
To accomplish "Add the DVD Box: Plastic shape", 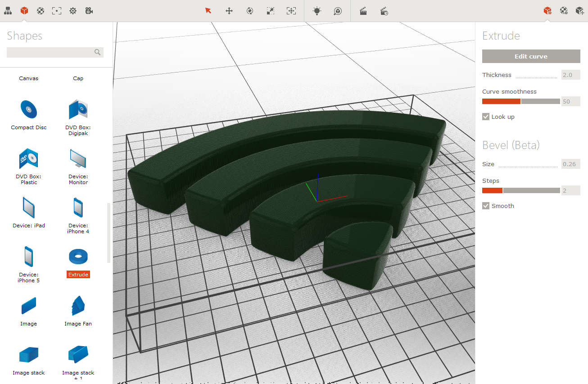I will (28, 158).
